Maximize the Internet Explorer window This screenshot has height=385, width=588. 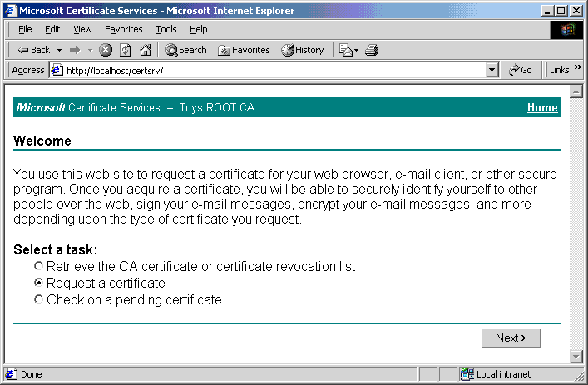[x=561, y=11]
